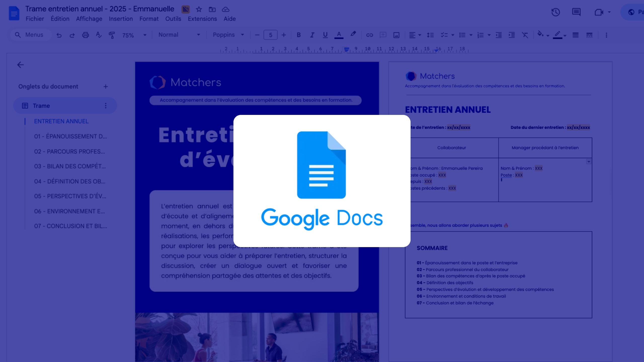Select the paint format roller icon
Viewport: 644px width, 362px height.
[x=111, y=35]
